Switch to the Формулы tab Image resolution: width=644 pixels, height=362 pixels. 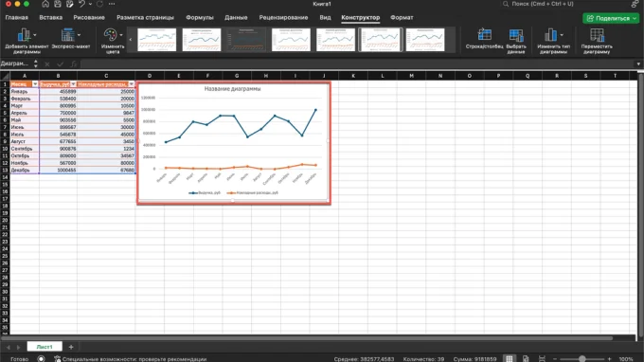(x=200, y=18)
